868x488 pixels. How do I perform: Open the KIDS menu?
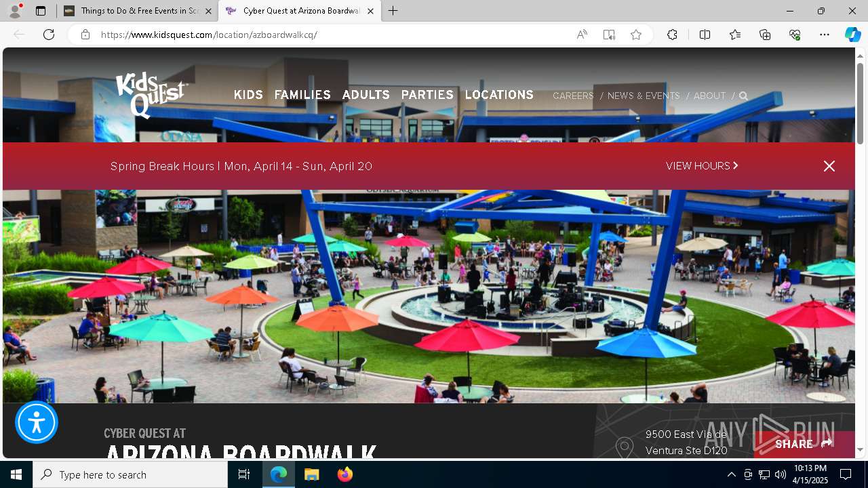pos(248,96)
